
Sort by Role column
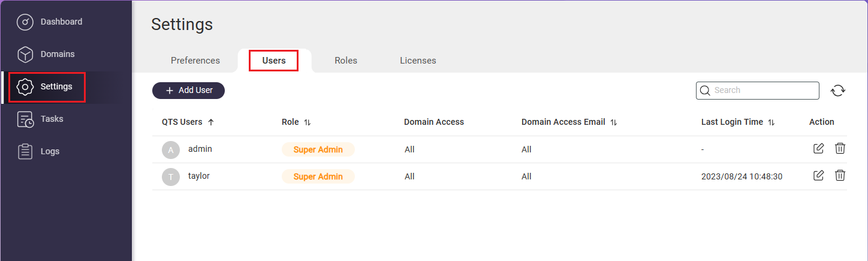pos(307,122)
